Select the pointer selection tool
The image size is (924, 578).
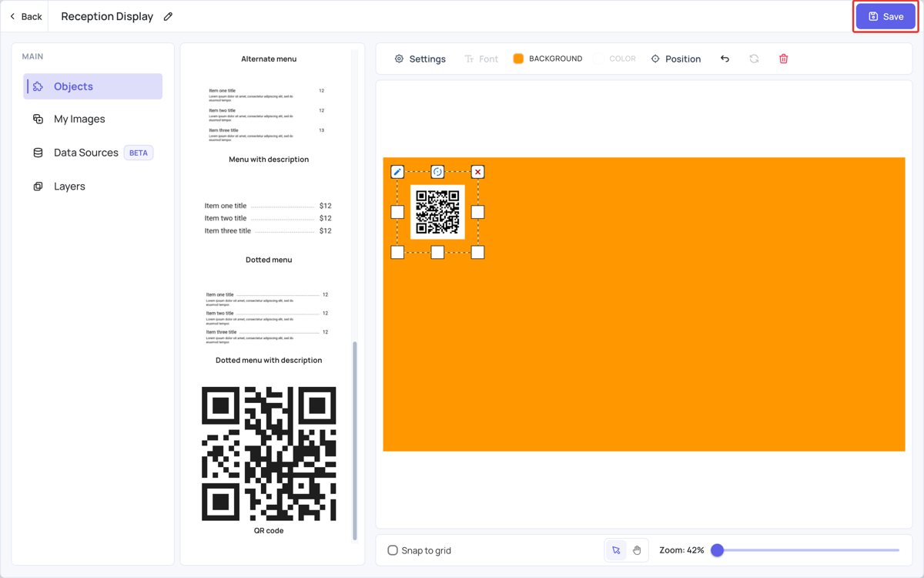616,550
